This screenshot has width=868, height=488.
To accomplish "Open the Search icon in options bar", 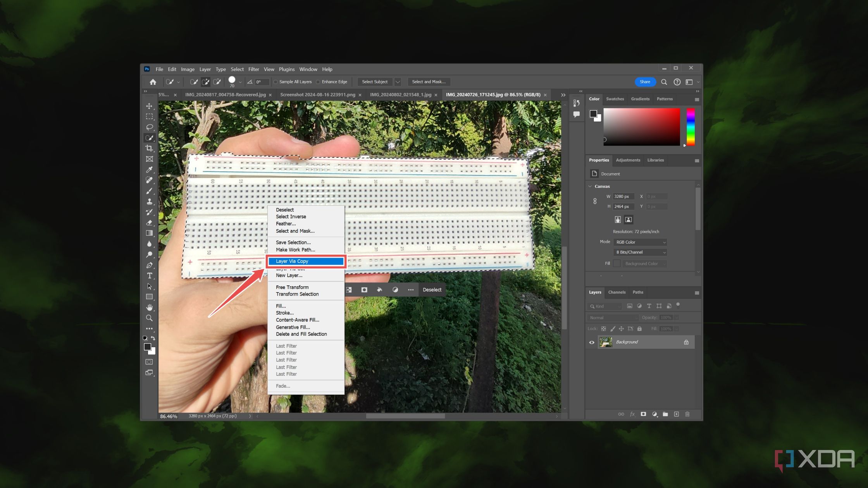I will 664,82.
